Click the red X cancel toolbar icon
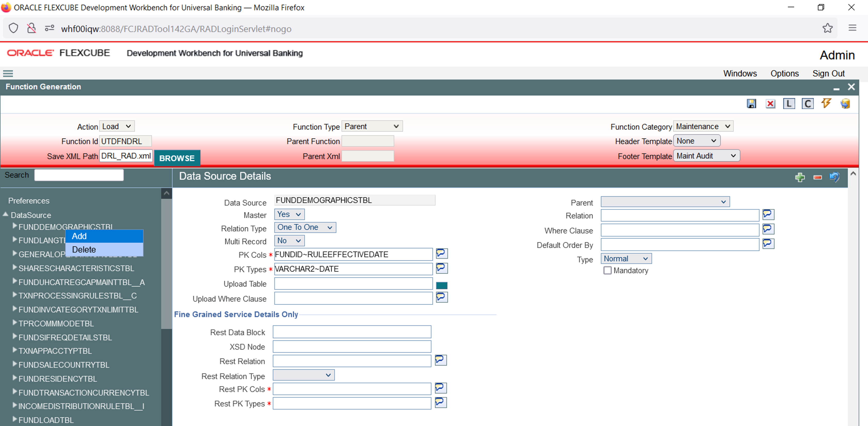 pyautogui.click(x=770, y=103)
